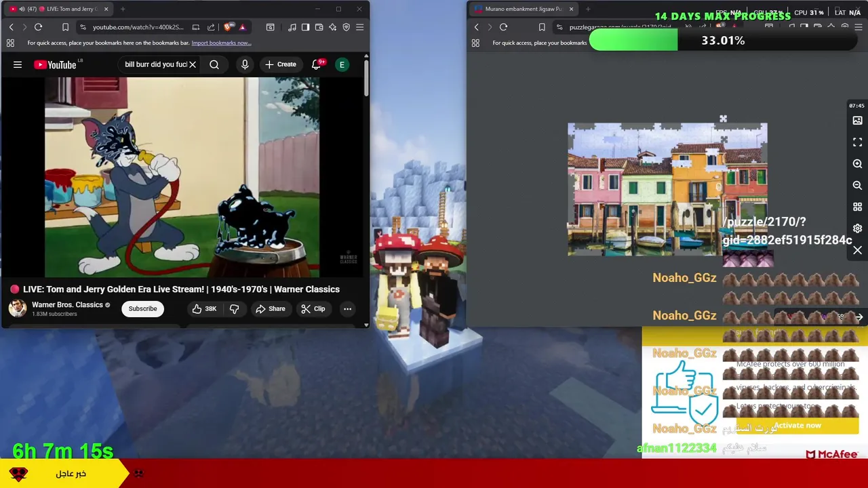Open a new tab in puzzle window
Image resolution: width=868 pixels, height=488 pixels.
coord(588,9)
